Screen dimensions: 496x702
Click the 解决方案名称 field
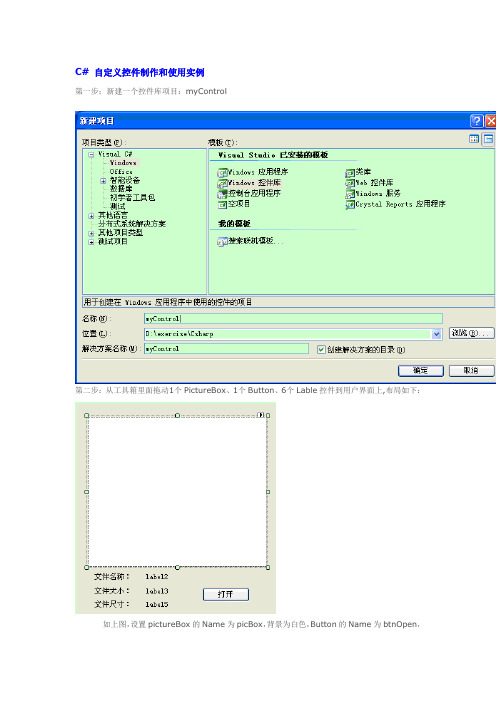pyautogui.click(x=226, y=349)
